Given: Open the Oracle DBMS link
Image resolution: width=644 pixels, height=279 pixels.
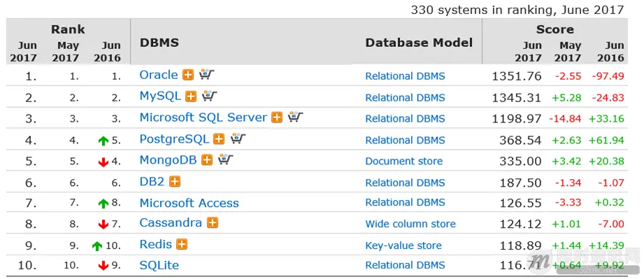Looking at the screenshot, I should tap(159, 75).
